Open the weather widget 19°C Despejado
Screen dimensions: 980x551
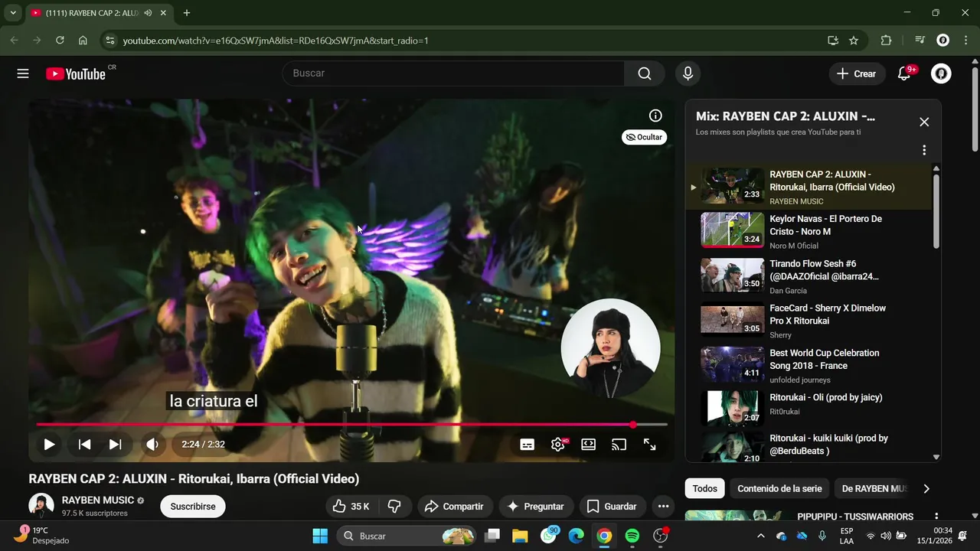click(x=41, y=535)
